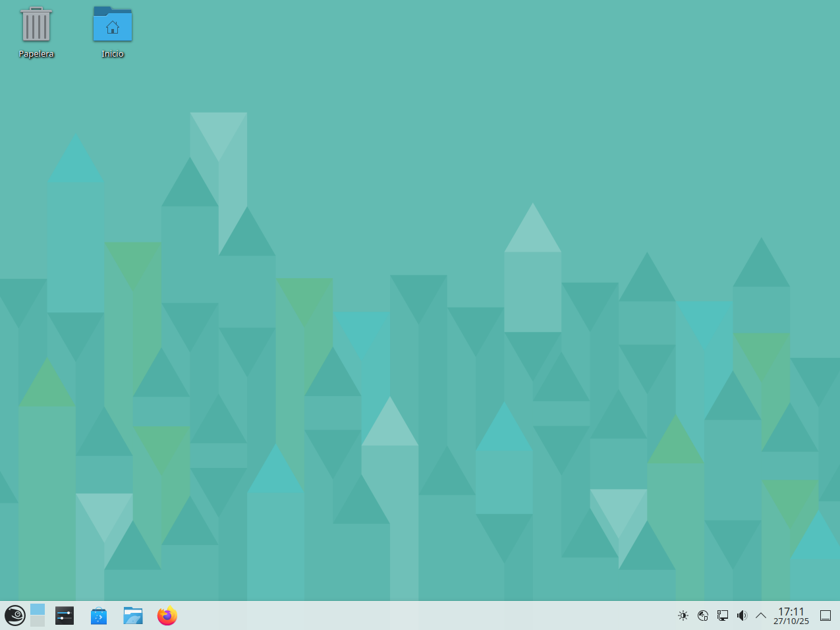This screenshot has width=840, height=630.
Task: Expand hidden system tray icons arrow
Action: (761, 616)
